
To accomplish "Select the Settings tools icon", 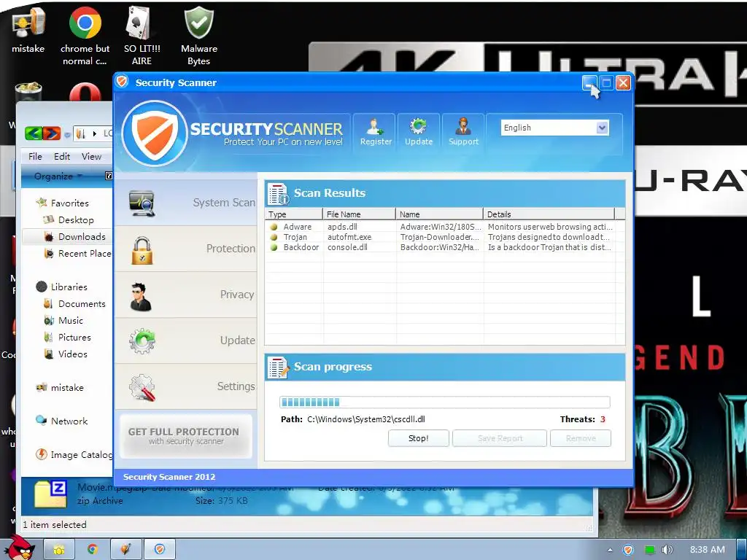I will click(142, 387).
